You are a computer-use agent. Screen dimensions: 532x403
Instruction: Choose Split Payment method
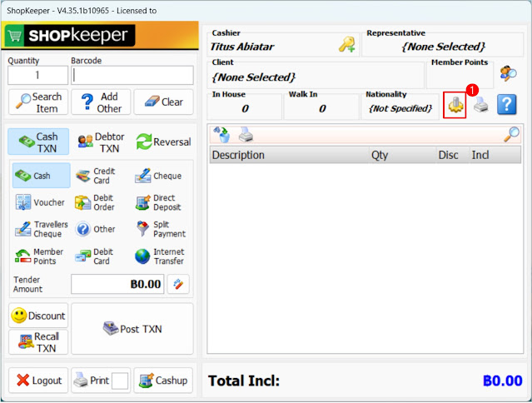tap(161, 229)
